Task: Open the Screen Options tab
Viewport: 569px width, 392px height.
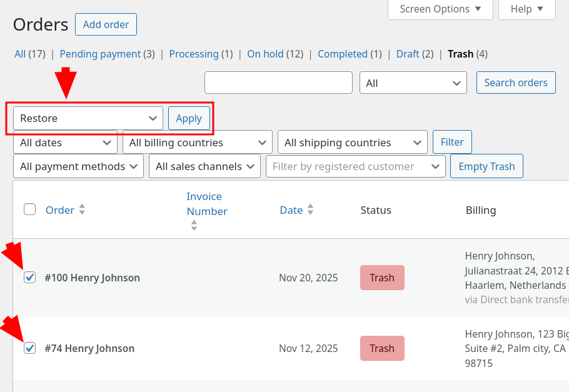Action: [x=440, y=9]
